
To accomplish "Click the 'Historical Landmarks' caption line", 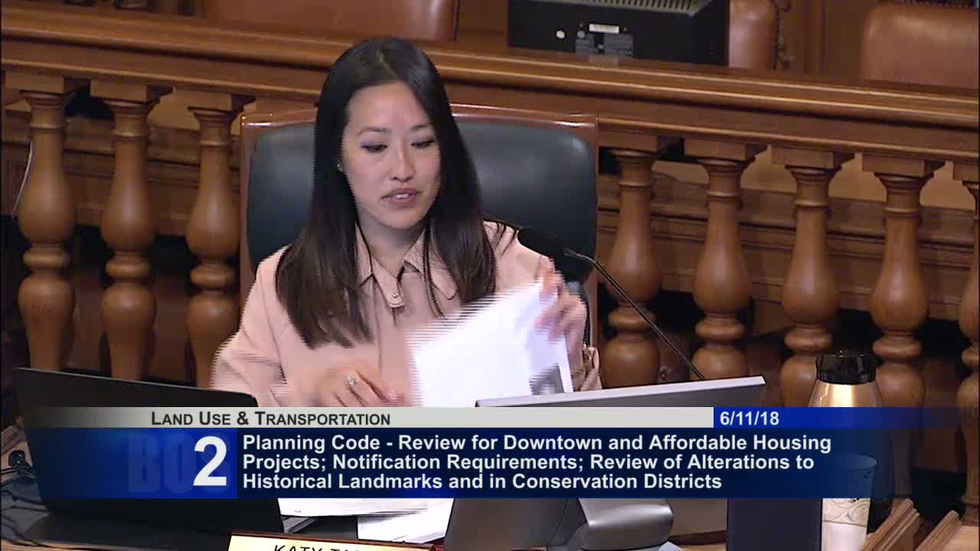I will (x=482, y=481).
